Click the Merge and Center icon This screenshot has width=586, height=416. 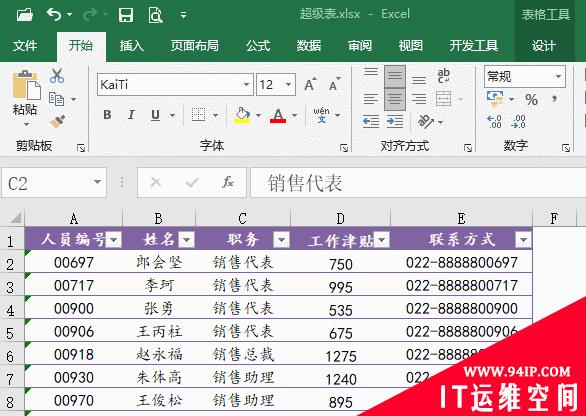coord(444,99)
